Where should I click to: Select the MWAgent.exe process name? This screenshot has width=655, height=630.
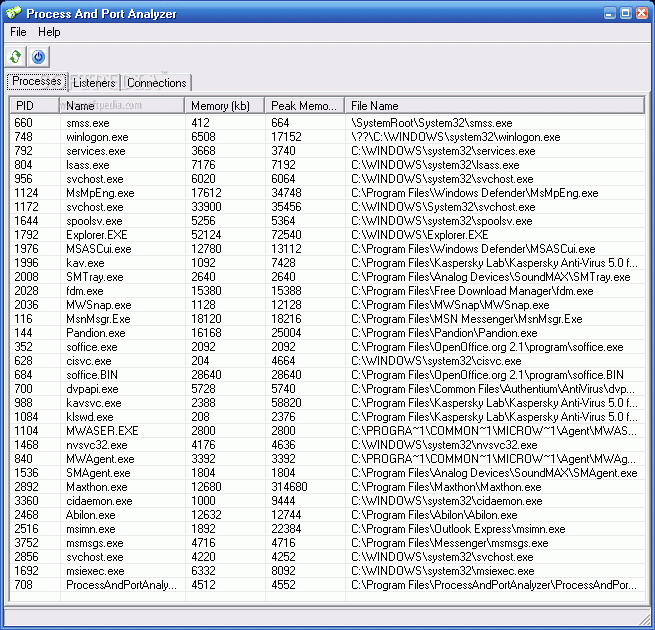(x=100, y=459)
